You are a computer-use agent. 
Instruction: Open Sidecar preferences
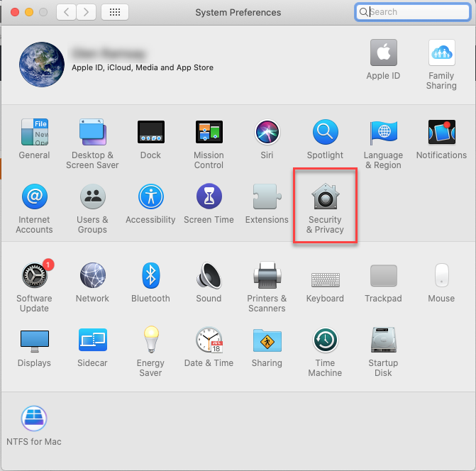(x=92, y=347)
